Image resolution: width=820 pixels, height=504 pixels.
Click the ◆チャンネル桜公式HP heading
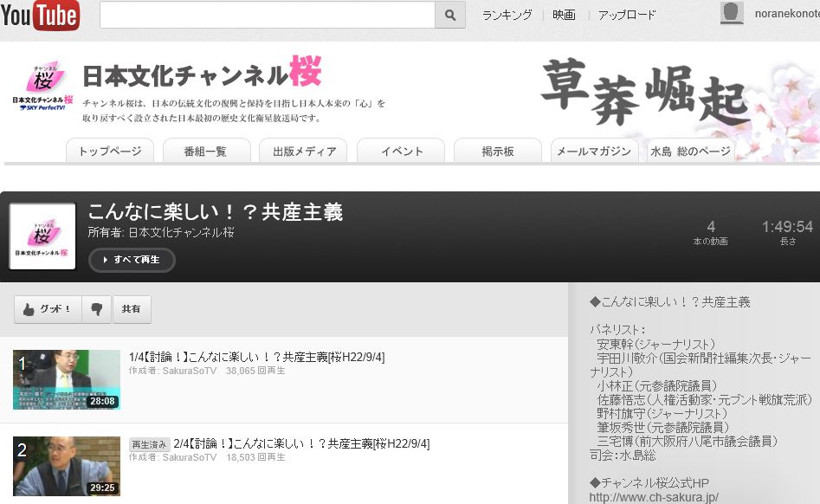click(649, 483)
